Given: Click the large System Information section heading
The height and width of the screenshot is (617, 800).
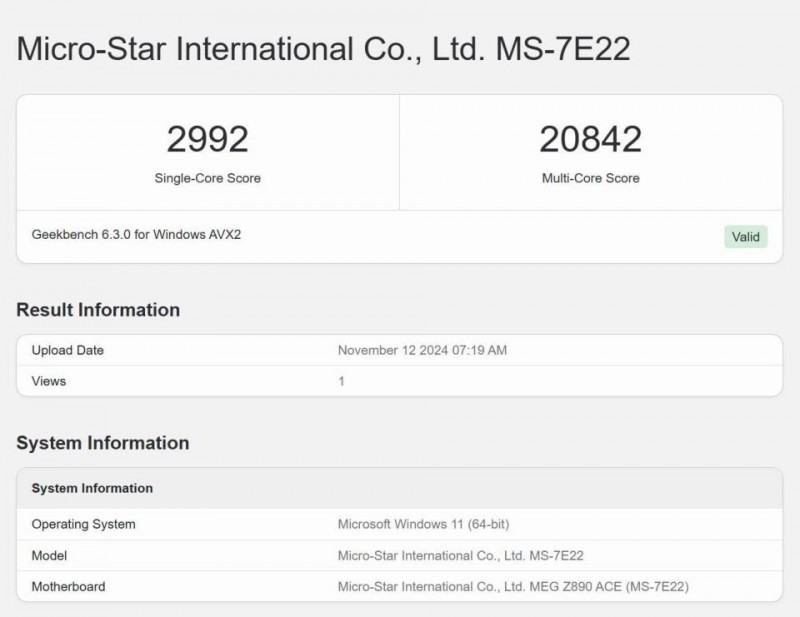Looking at the screenshot, I should tap(102, 443).
